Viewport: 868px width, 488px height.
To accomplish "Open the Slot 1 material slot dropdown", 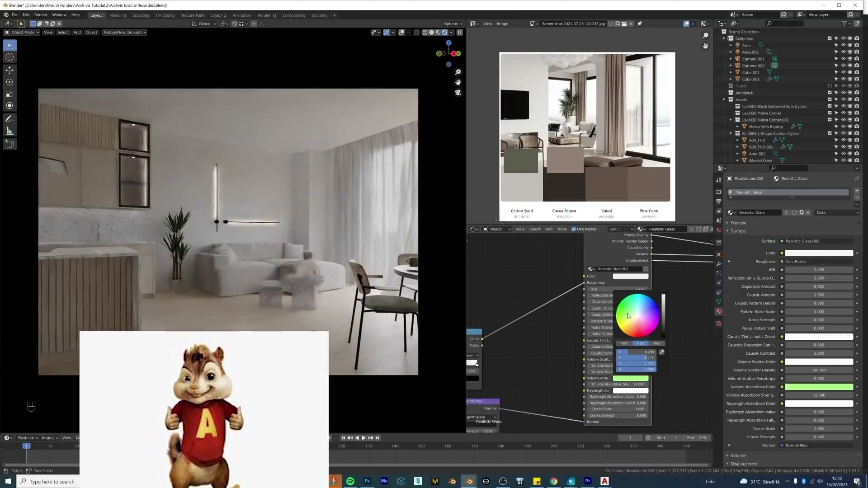I will tap(621, 229).
